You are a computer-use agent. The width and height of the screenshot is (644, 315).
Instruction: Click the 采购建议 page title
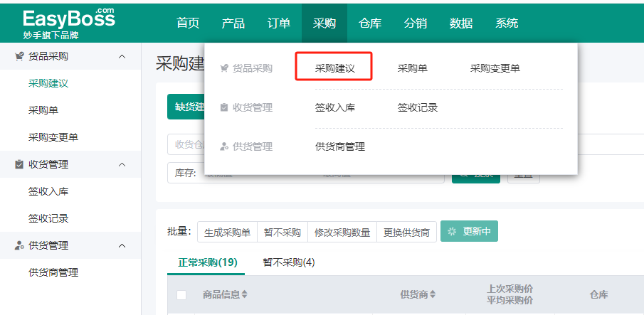coord(180,64)
